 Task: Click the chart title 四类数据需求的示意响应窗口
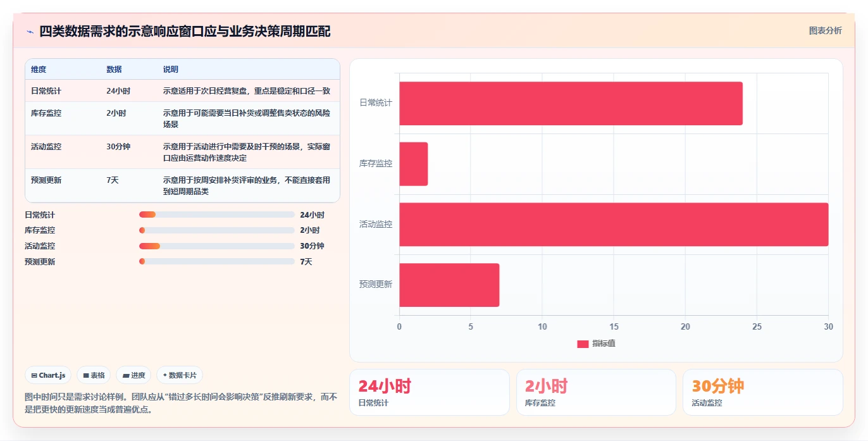click(x=185, y=32)
